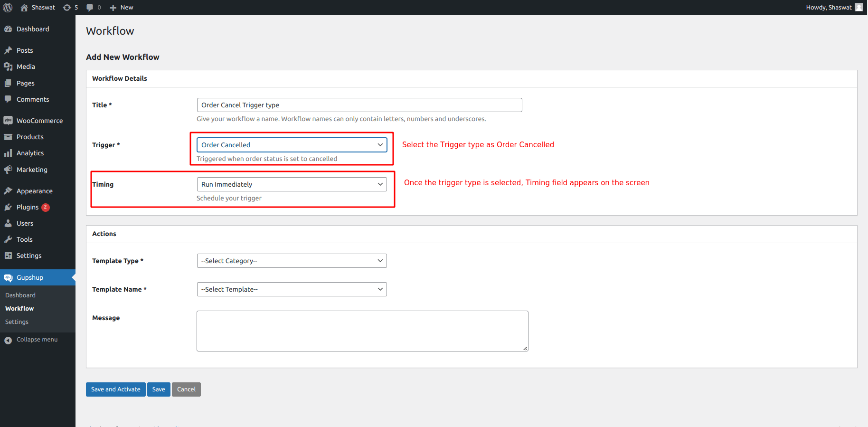Click the plus New icon in admin bar

pyautogui.click(x=113, y=8)
